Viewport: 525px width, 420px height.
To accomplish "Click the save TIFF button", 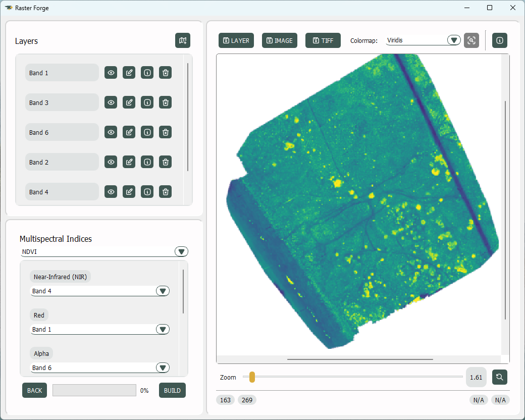I will click(x=323, y=40).
